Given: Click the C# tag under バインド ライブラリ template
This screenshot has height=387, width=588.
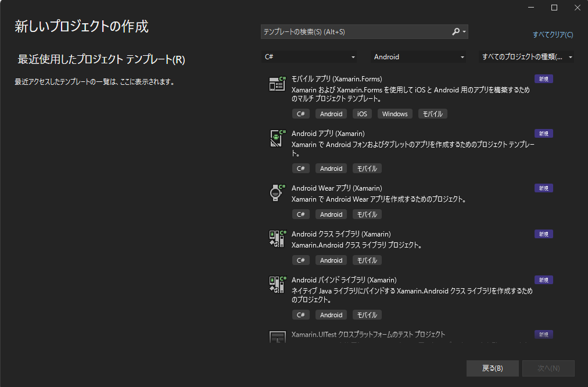Looking at the screenshot, I should coord(301,315).
